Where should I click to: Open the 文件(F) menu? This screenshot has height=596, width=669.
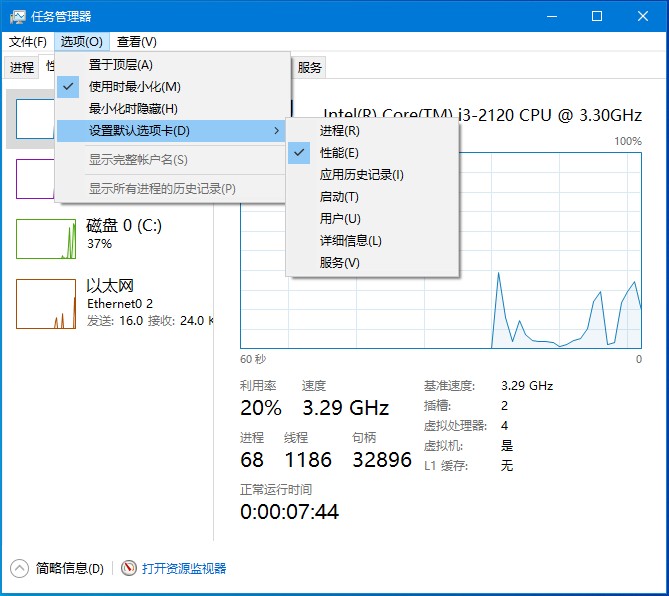pos(28,42)
